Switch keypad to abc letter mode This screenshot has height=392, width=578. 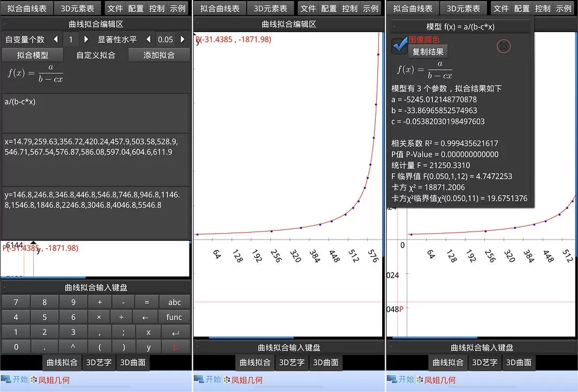pos(174,302)
